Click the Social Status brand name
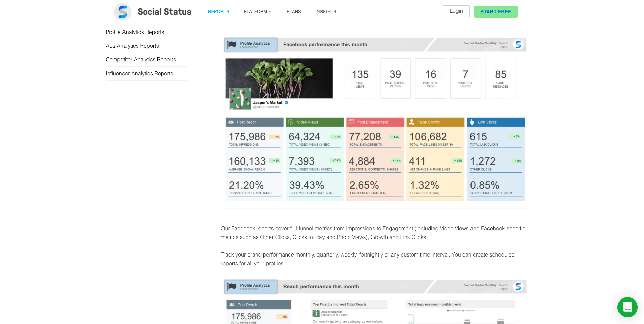 click(164, 12)
